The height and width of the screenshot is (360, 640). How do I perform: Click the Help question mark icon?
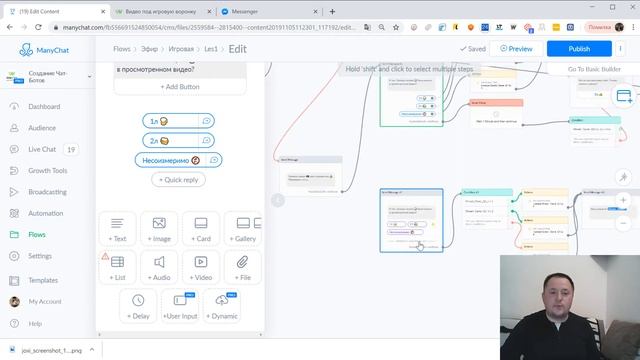pos(14,323)
